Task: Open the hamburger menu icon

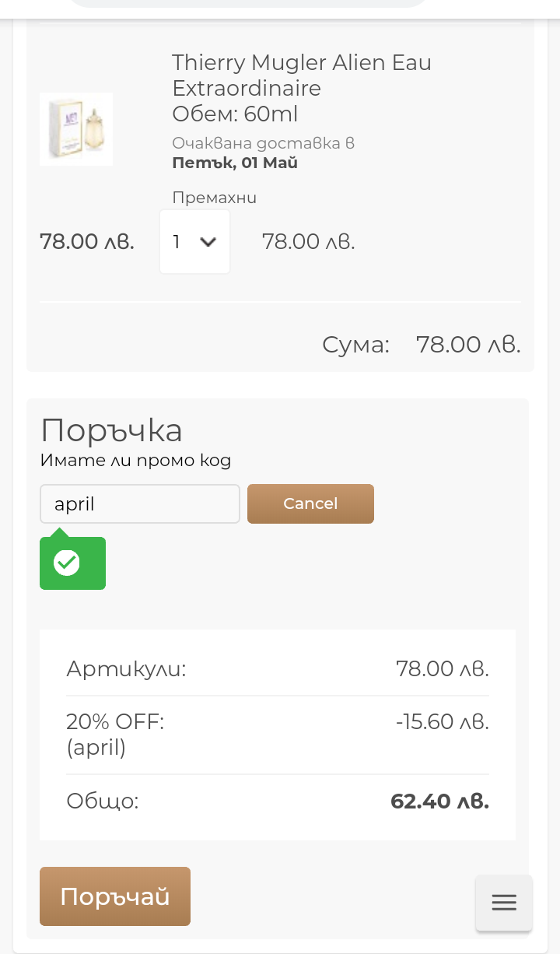Action: (504, 902)
